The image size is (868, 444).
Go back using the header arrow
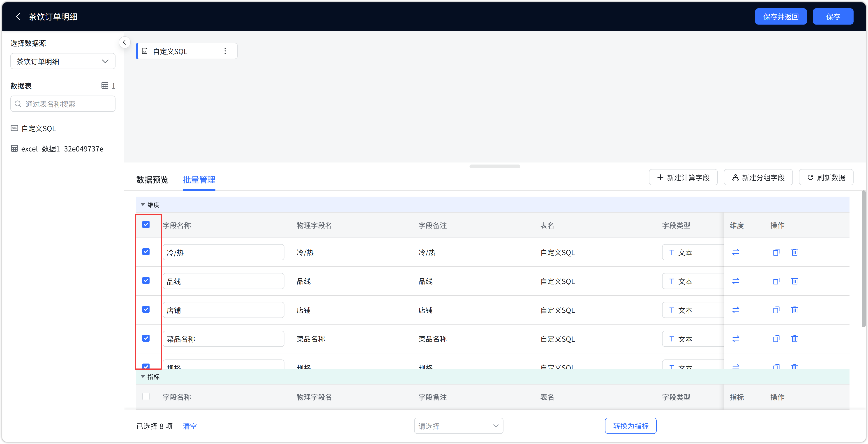pyautogui.click(x=18, y=16)
